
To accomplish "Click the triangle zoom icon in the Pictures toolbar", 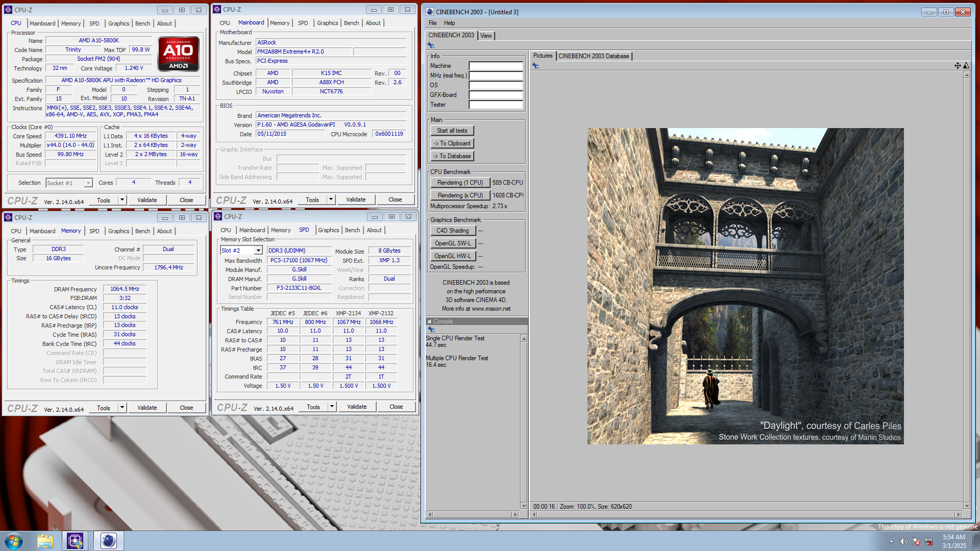I will click(x=966, y=65).
